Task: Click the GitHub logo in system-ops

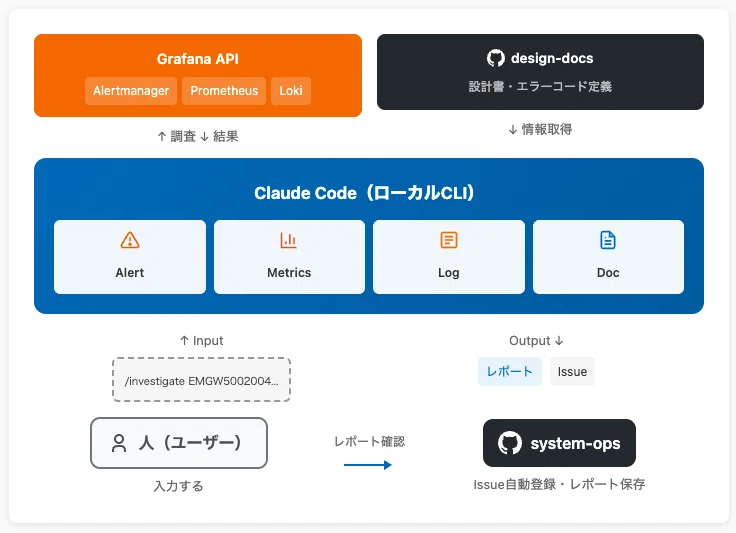Action: [x=510, y=443]
